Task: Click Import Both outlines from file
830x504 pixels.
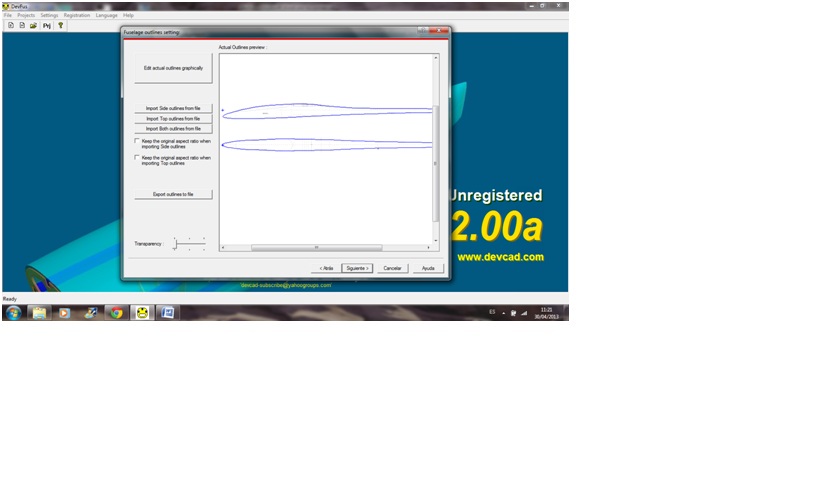Action: [x=173, y=128]
